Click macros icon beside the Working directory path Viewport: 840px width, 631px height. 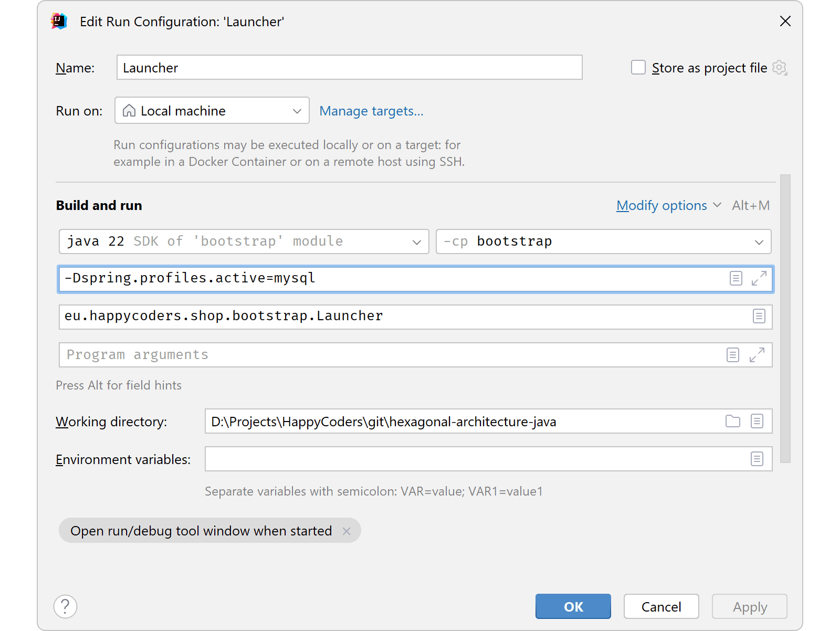[757, 421]
